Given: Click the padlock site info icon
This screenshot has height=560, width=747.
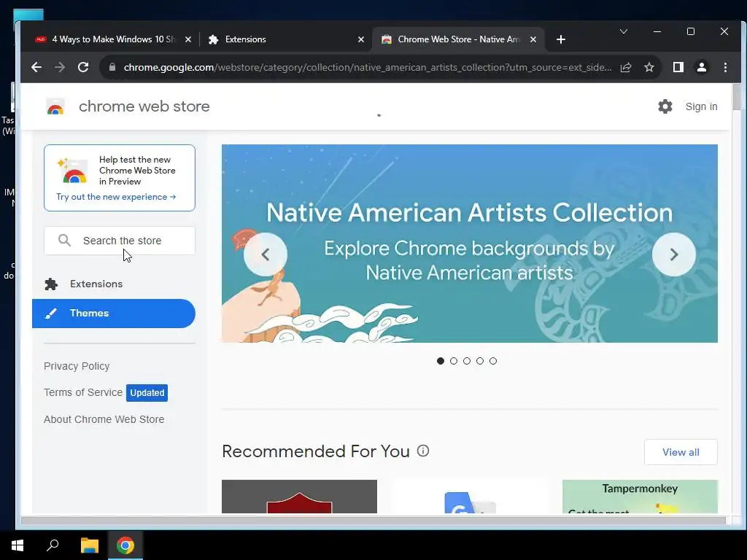Looking at the screenshot, I should pyautogui.click(x=112, y=67).
